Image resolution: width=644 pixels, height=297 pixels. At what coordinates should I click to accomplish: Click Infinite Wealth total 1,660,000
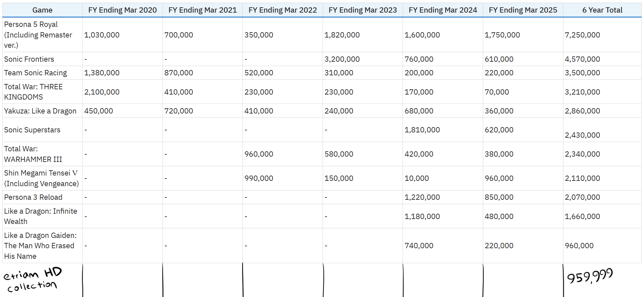(582, 216)
